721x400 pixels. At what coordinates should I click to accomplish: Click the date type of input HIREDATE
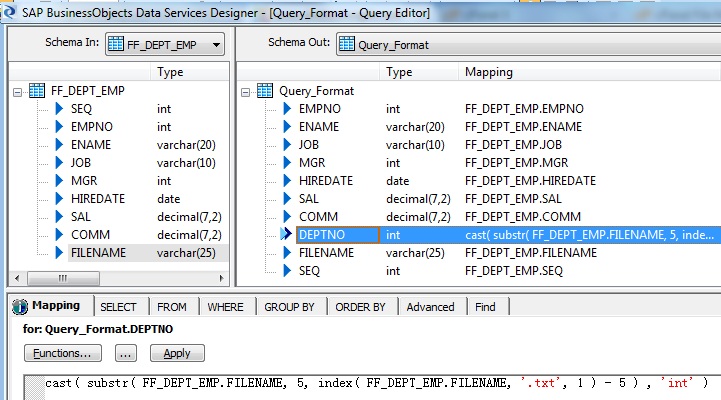click(168, 199)
